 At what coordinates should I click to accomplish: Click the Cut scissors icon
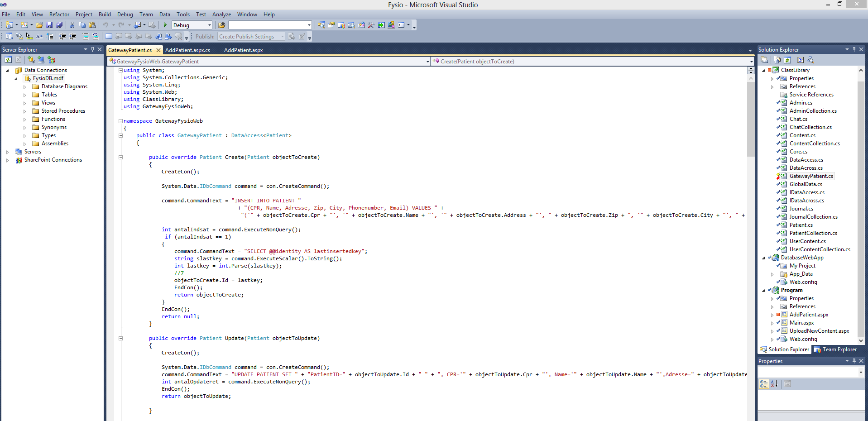point(72,25)
